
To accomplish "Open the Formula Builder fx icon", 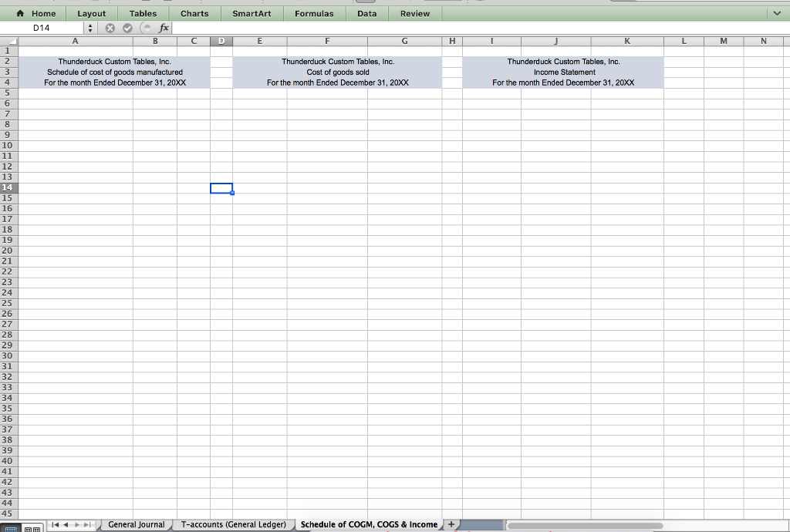I will click(x=164, y=29).
